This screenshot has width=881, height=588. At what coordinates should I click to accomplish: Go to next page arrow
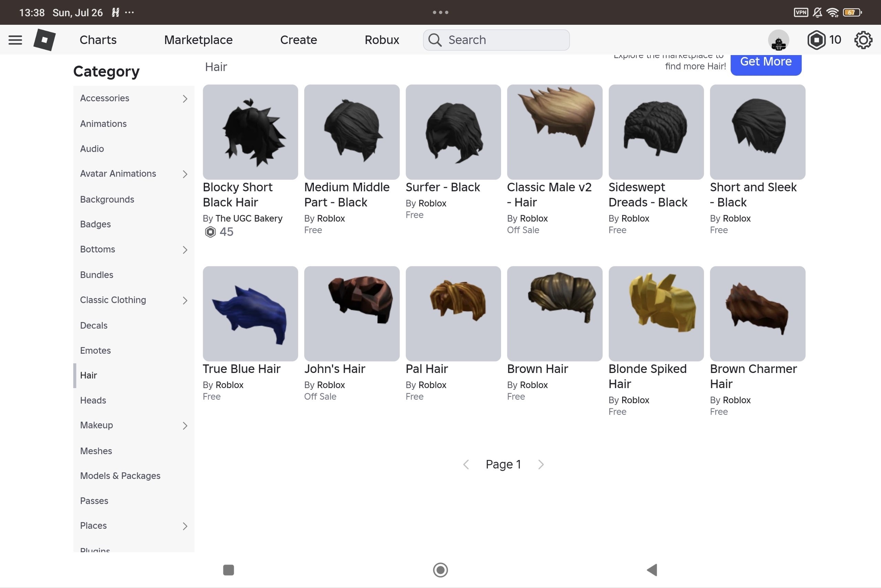click(x=541, y=464)
